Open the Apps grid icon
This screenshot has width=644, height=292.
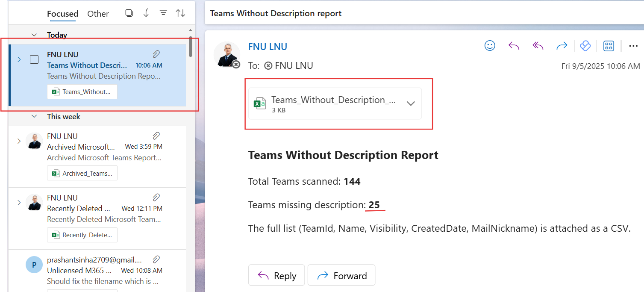click(x=609, y=46)
